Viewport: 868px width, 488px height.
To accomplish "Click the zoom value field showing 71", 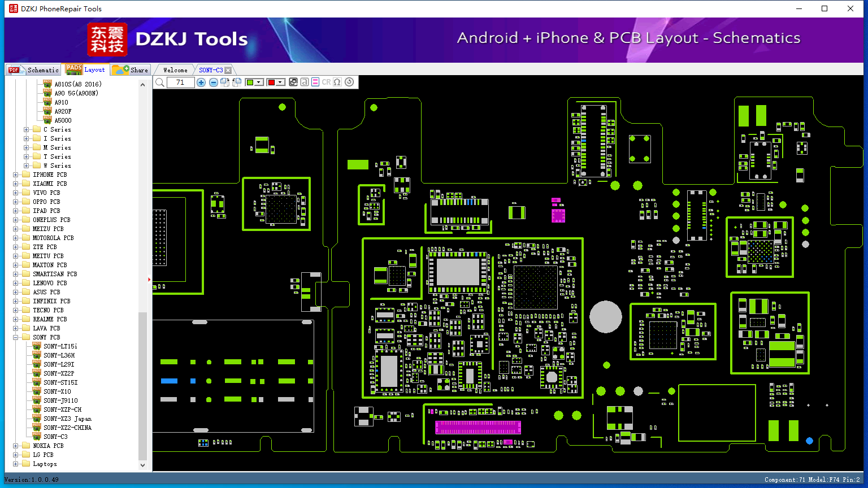I will coord(180,82).
